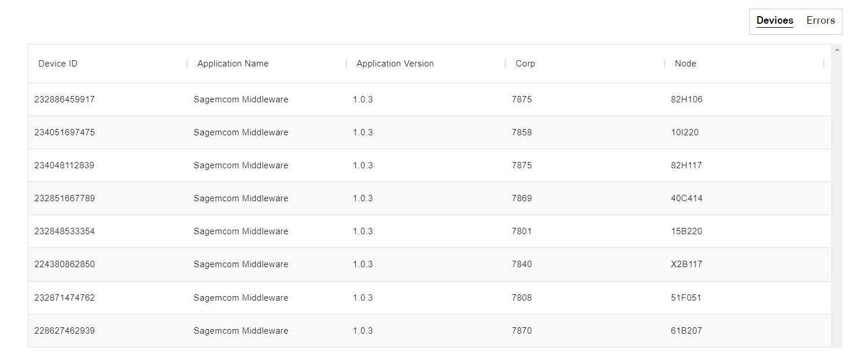Select row with node X2B117
Screen dimensions: 868x351
686,264
